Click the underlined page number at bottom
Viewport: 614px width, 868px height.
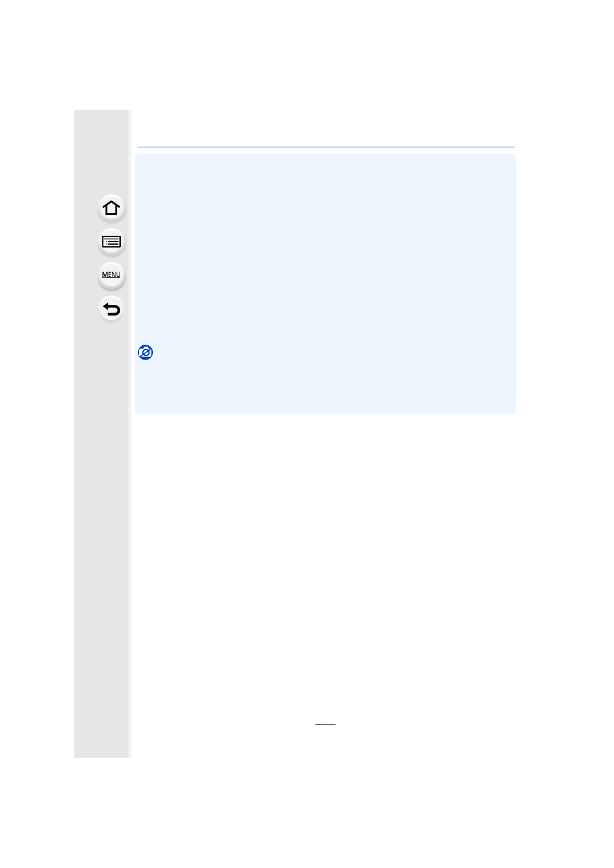coord(325,723)
